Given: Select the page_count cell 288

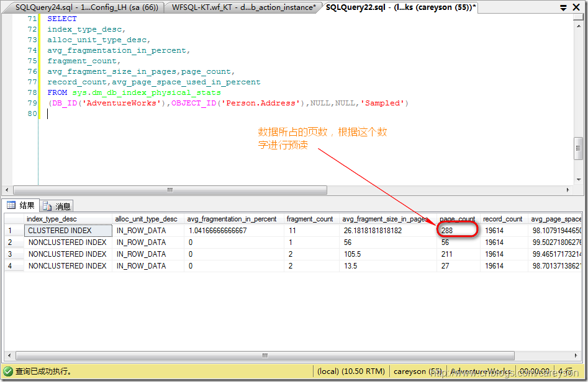Looking at the screenshot, I should click(458, 231).
